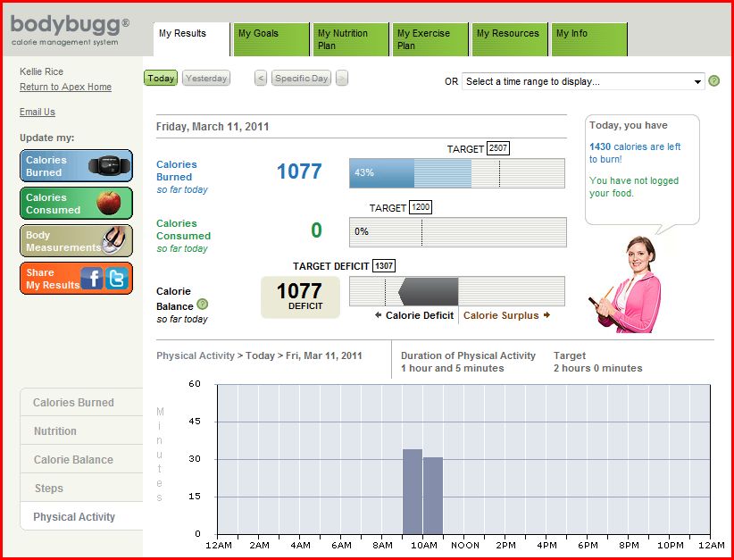Image resolution: width=734 pixels, height=560 pixels.
Task: Click the scale icon on Body Measurements
Action: (114, 240)
